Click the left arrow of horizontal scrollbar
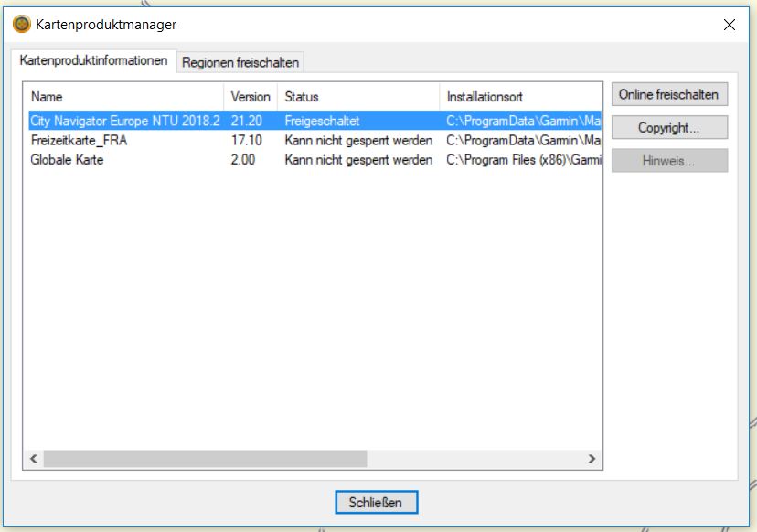 (x=34, y=459)
